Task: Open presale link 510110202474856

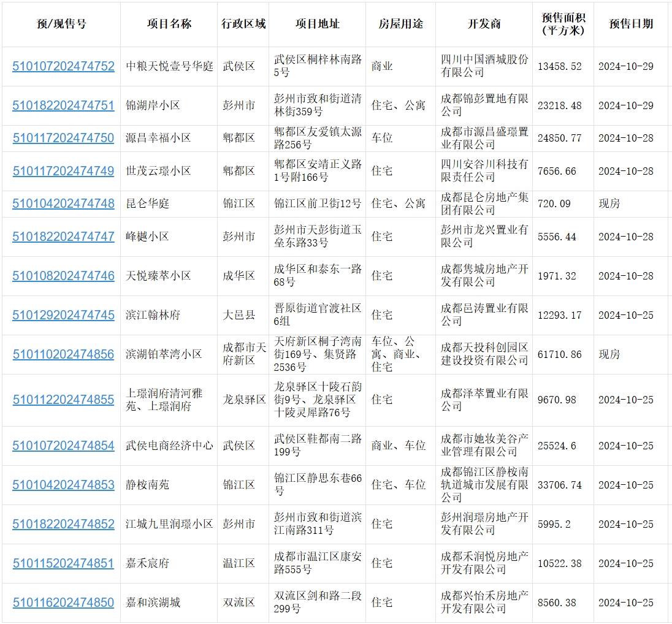Action: click(63, 354)
